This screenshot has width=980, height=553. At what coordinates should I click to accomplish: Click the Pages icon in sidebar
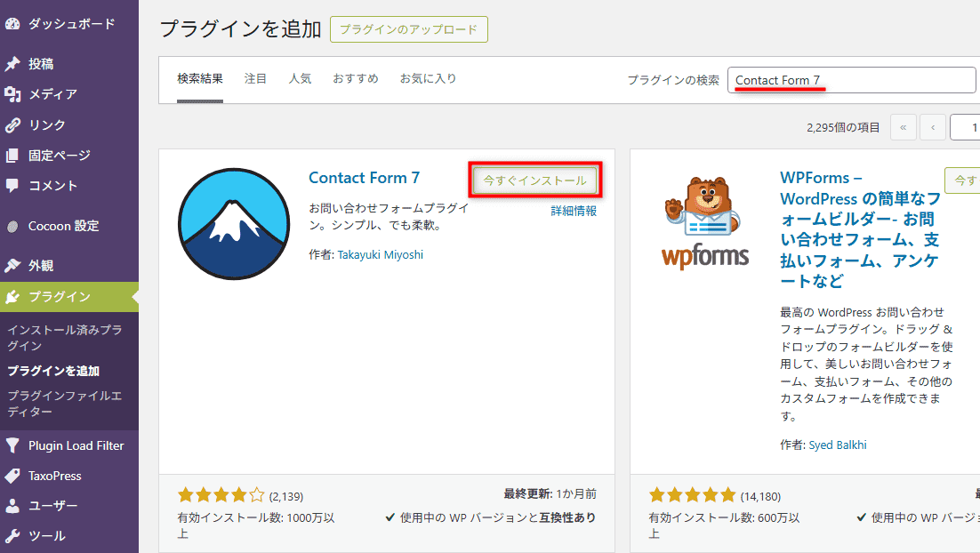point(12,156)
